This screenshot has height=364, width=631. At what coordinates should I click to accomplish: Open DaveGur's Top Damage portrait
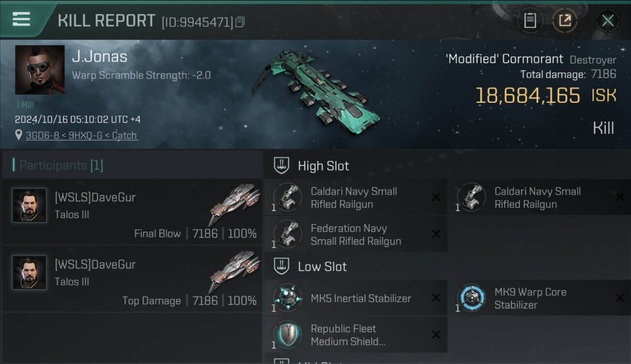[30, 272]
